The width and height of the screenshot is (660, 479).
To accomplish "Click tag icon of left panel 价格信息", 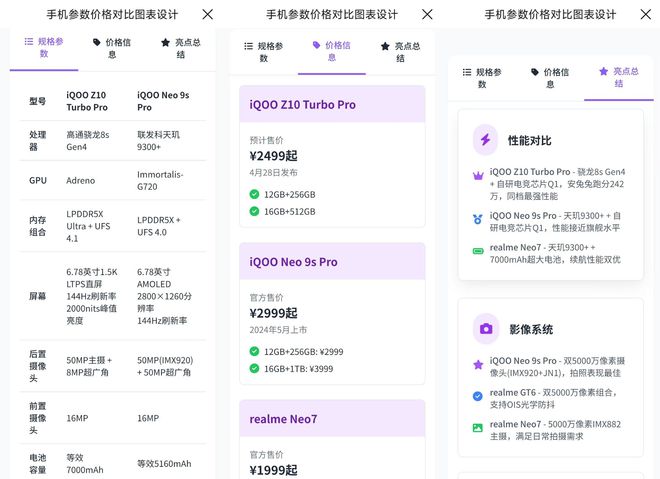I will [x=97, y=42].
